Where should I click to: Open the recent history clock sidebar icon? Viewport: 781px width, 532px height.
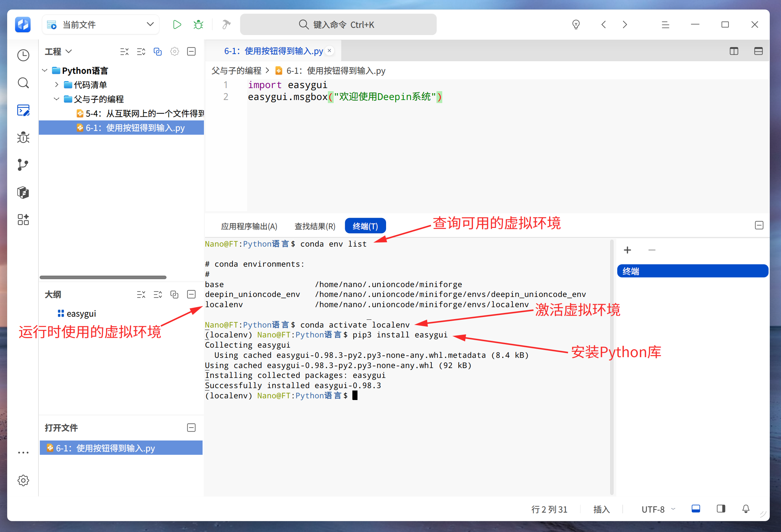pos(23,55)
